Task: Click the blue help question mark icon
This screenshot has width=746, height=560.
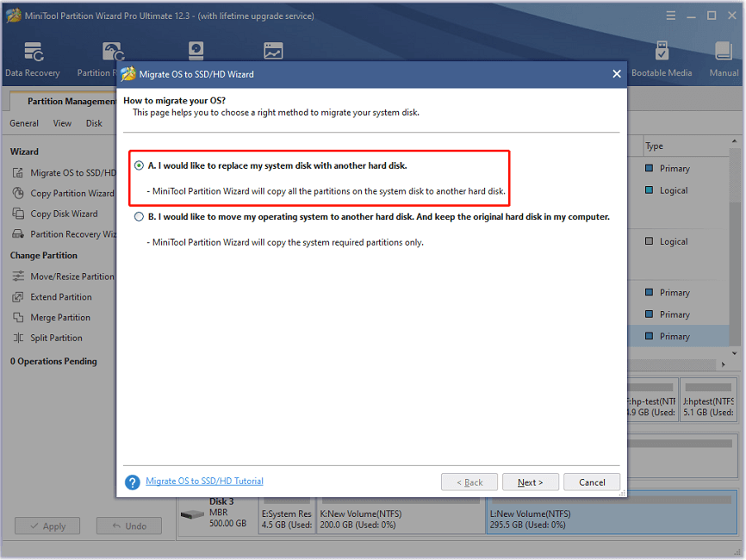Action: (133, 482)
